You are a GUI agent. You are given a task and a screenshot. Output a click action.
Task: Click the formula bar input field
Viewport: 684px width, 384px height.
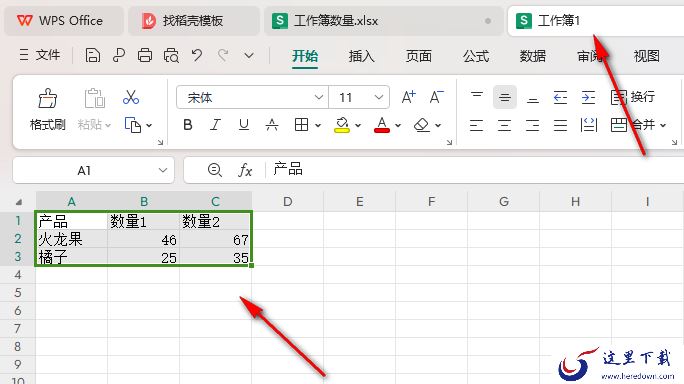pyautogui.click(x=475, y=170)
